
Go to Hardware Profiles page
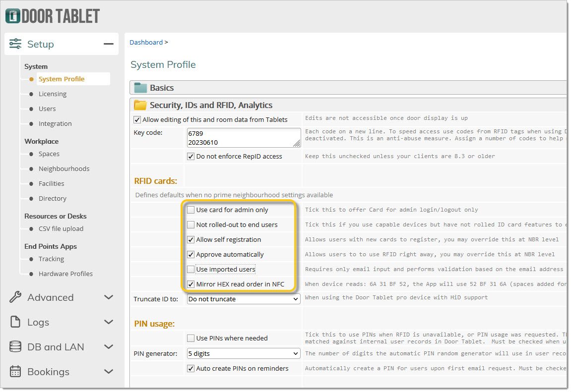[x=65, y=274]
